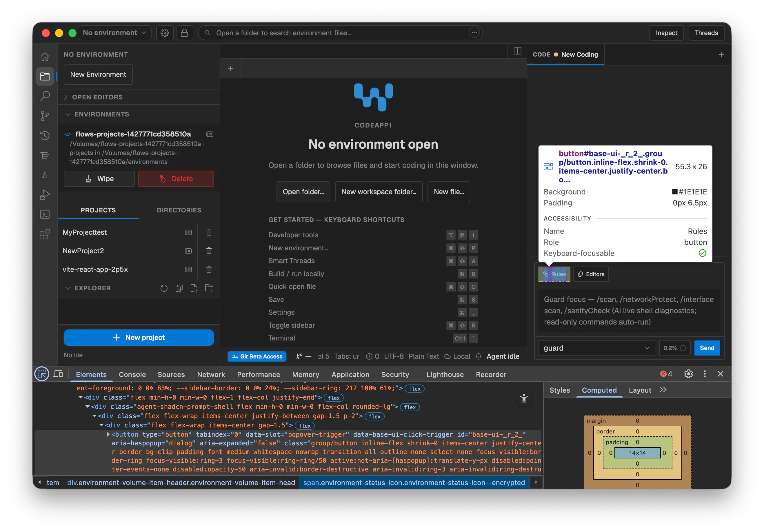
Task: Open DevTools more options kebab menu
Action: pos(704,374)
